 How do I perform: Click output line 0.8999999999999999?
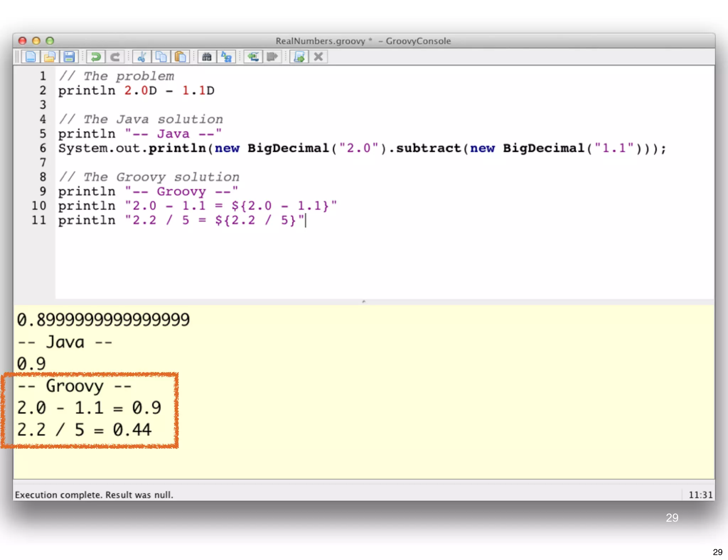click(103, 320)
